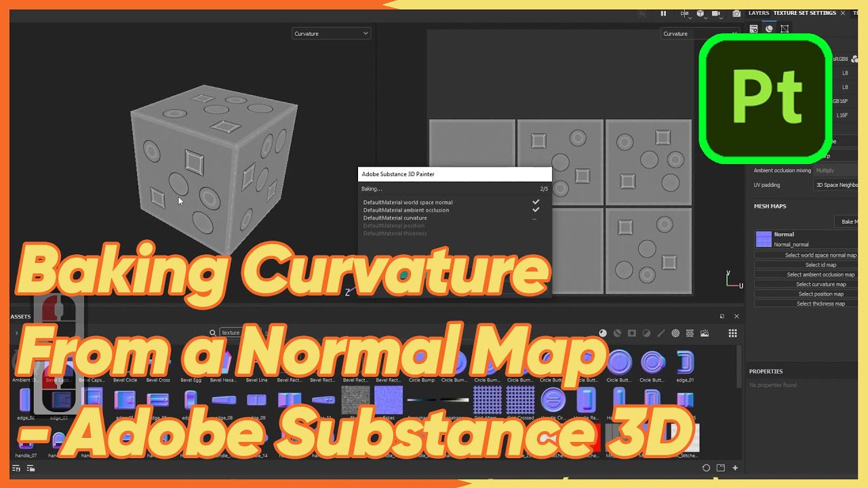This screenshot has height=488, width=868.
Task: Filter assets by environment image icon
Action: pyautogui.click(x=705, y=333)
